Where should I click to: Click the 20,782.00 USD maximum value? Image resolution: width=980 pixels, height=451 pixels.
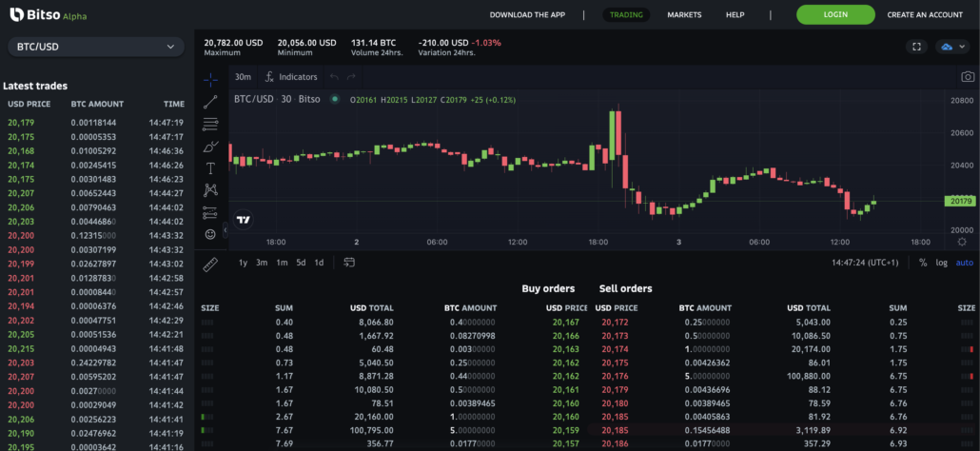coord(233,43)
